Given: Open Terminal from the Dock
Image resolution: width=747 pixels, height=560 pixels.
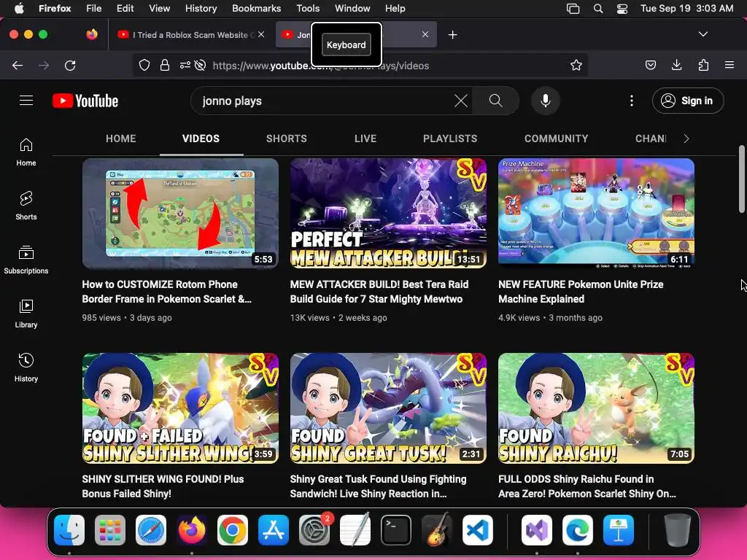Looking at the screenshot, I should point(396,530).
